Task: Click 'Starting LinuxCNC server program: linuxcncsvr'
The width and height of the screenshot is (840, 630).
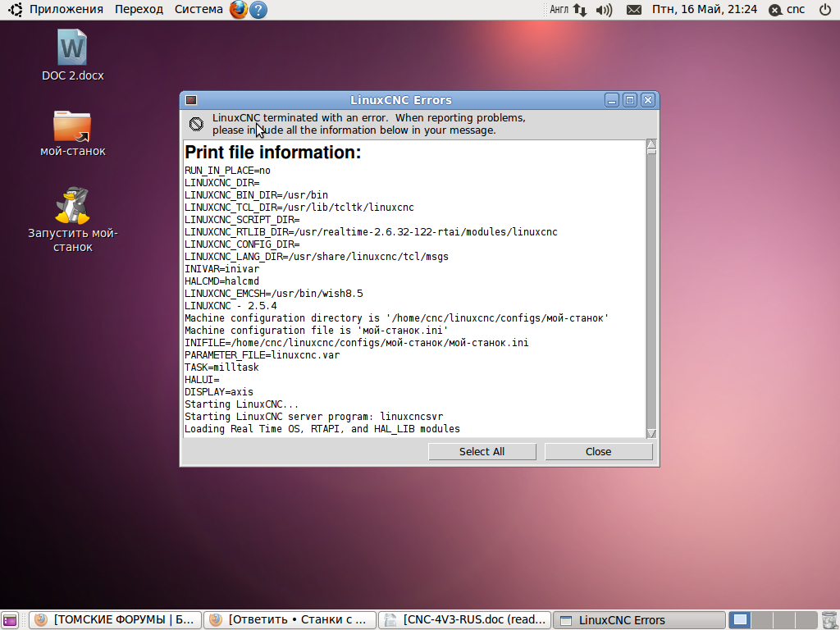Action: pos(313,417)
